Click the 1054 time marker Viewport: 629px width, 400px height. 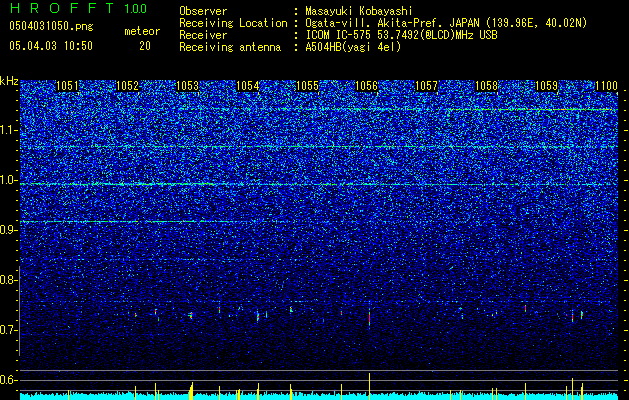click(x=248, y=86)
